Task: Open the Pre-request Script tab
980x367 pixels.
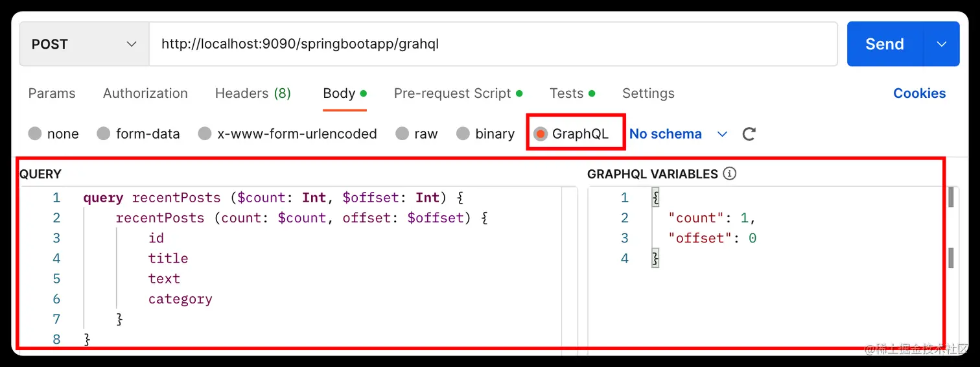Action: pos(452,93)
